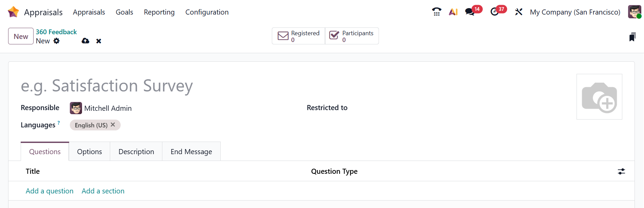644x208 pixels.
Task: Switch to the Options tab
Action: pyautogui.click(x=89, y=152)
